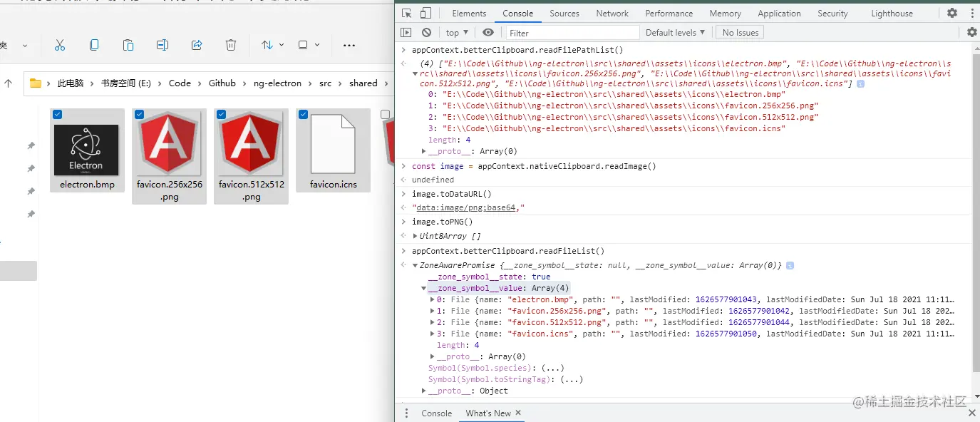Click the Cut icon in Explorer
The image size is (980, 422).
point(60,45)
